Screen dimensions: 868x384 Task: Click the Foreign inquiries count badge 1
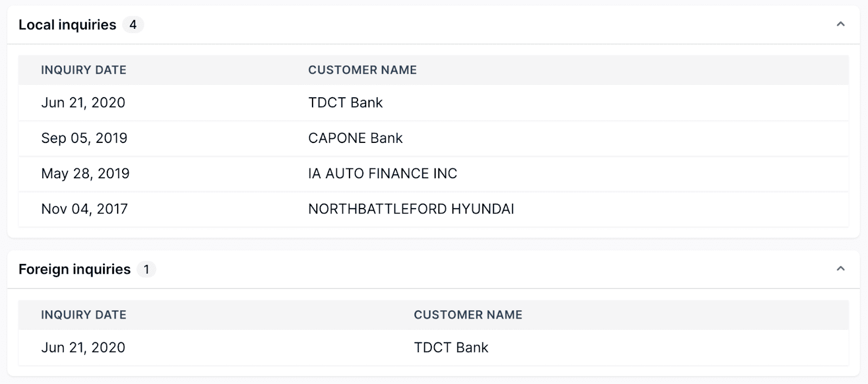tap(146, 269)
